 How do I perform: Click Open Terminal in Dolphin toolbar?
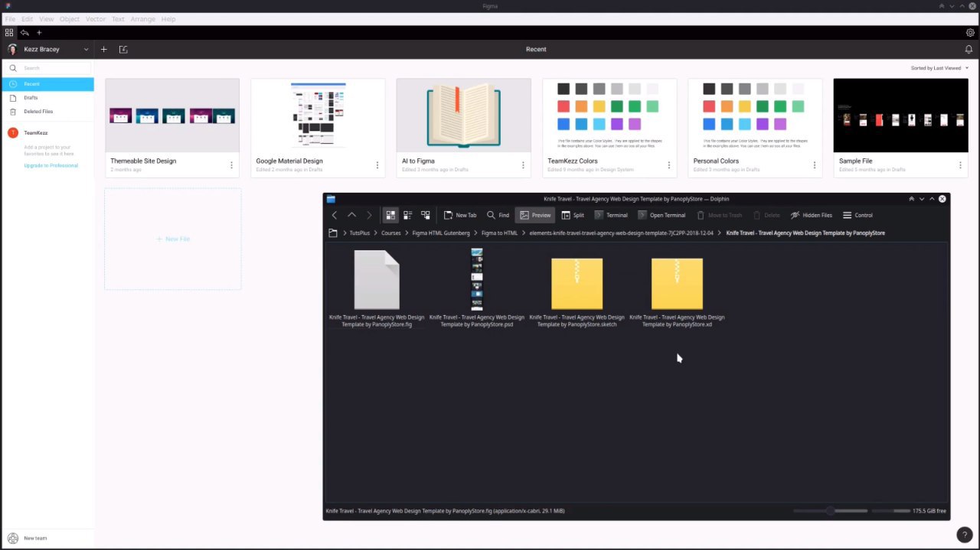(x=661, y=215)
